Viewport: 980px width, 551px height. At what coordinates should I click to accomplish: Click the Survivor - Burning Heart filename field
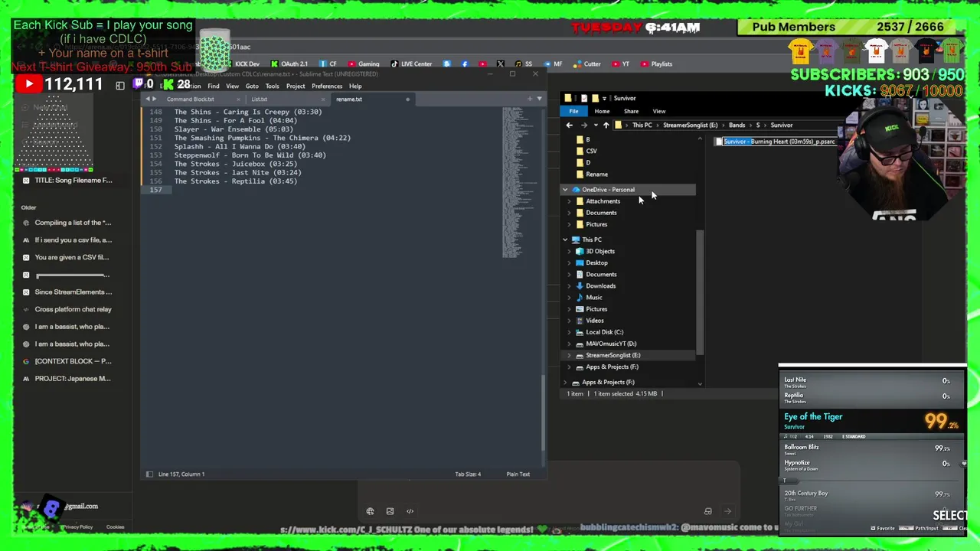pos(779,142)
